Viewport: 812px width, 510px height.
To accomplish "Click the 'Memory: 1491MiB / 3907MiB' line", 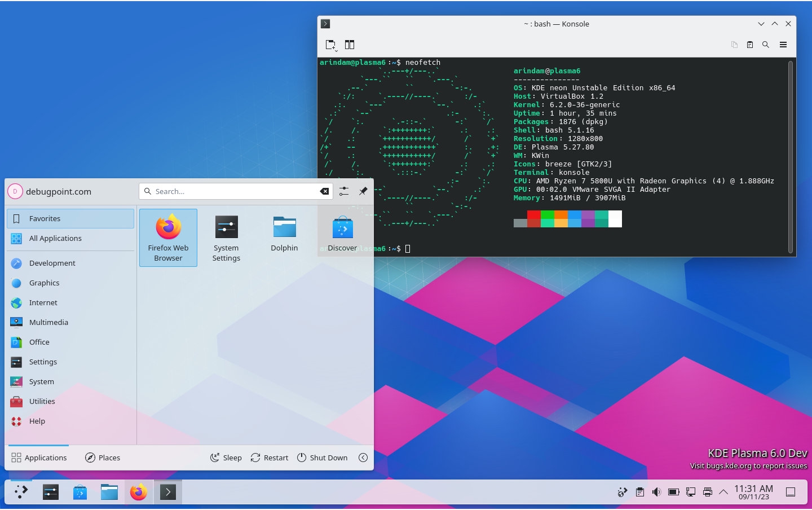I will point(570,198).
